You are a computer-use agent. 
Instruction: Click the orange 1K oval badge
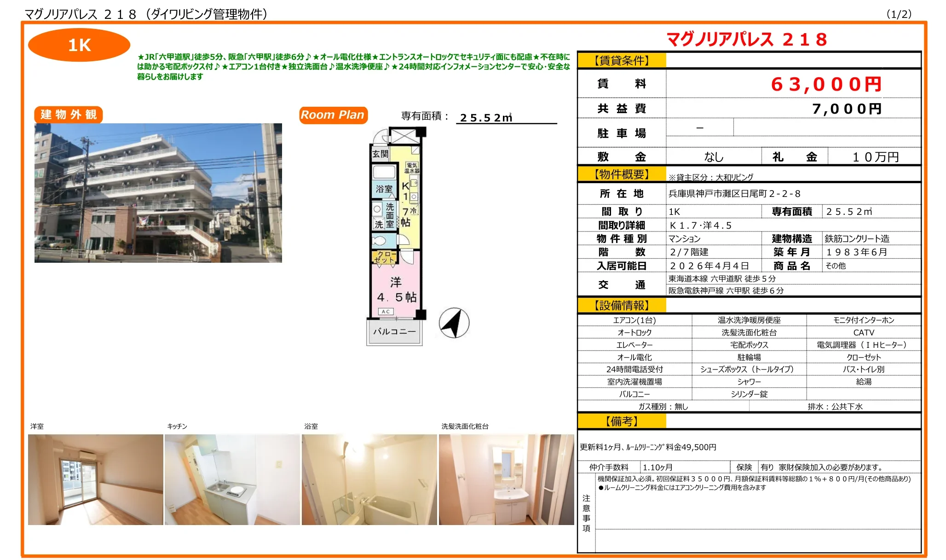tap(79, 45)
